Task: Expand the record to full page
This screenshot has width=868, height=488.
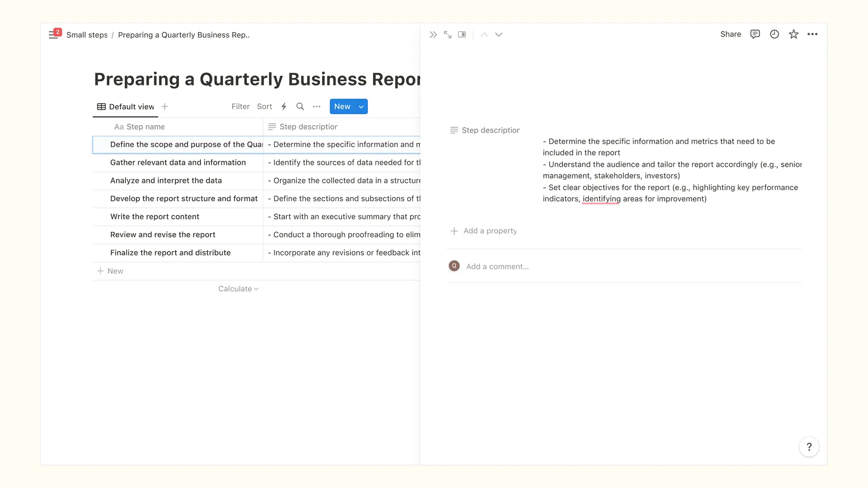Action: (448, 34)
